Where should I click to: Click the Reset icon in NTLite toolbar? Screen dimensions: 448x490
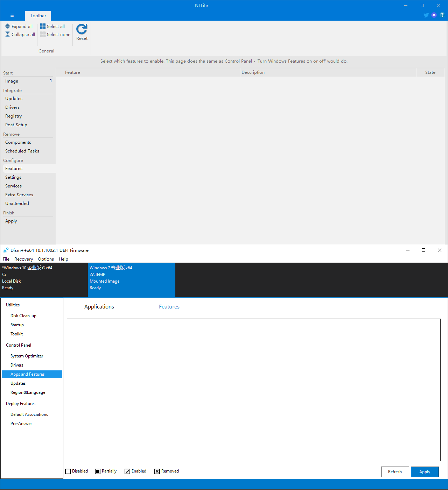coord(82,29)
